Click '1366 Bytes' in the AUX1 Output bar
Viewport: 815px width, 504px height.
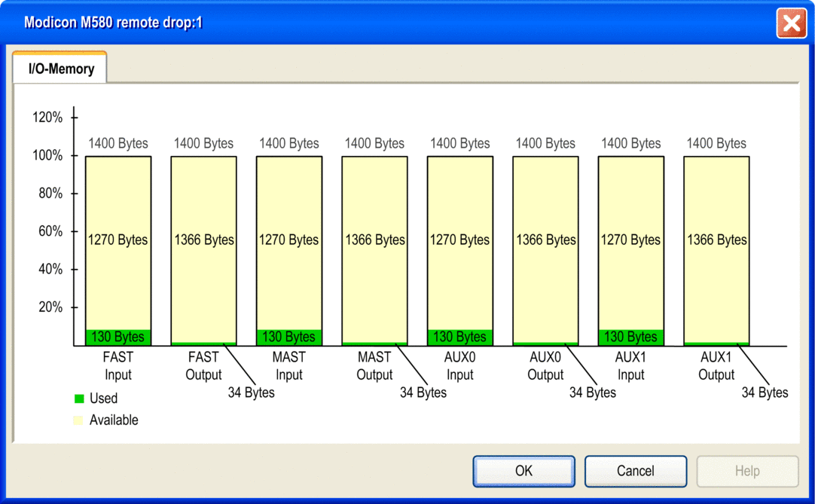(717, 240)
